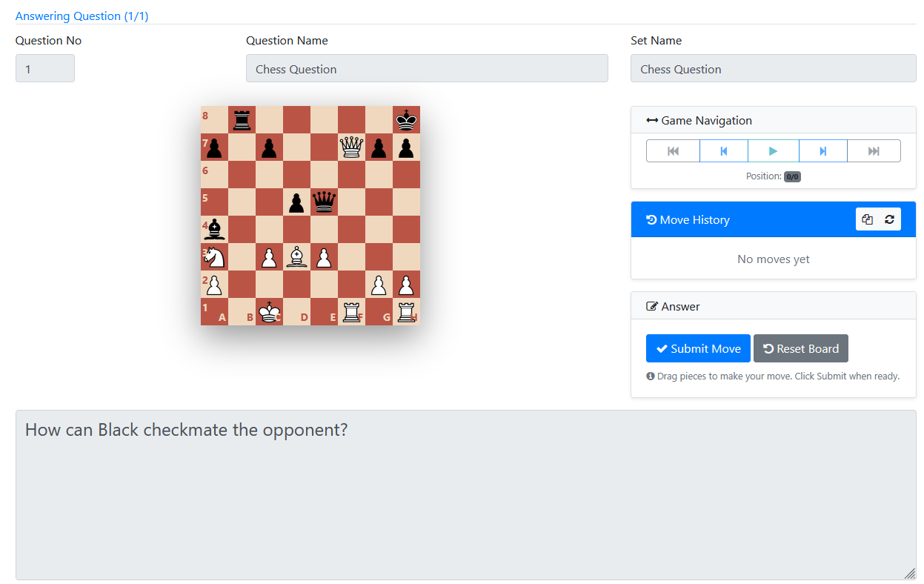Step forward one move in game navigation
Image resolution: width=924 pixels, height=584 pixels.
pos(823,151)
